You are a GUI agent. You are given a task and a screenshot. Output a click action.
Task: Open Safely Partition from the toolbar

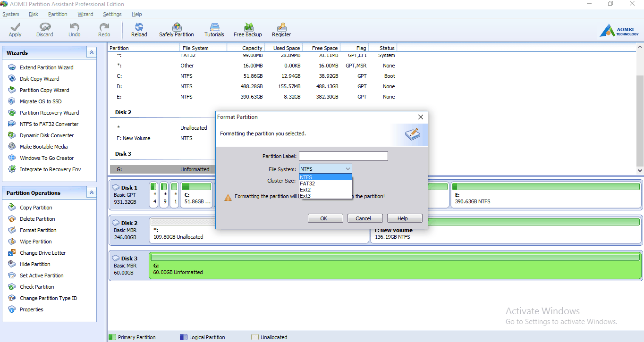(177, 30)
